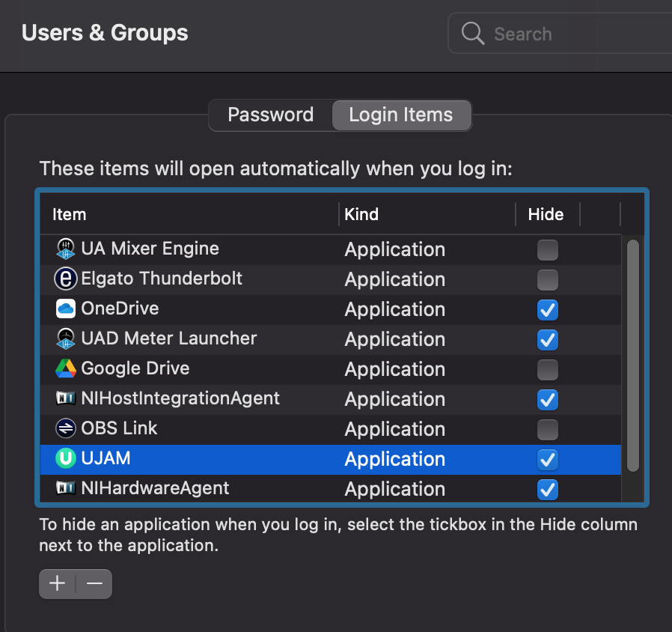Turn off Hide for NIHardwareAgent

548,490
